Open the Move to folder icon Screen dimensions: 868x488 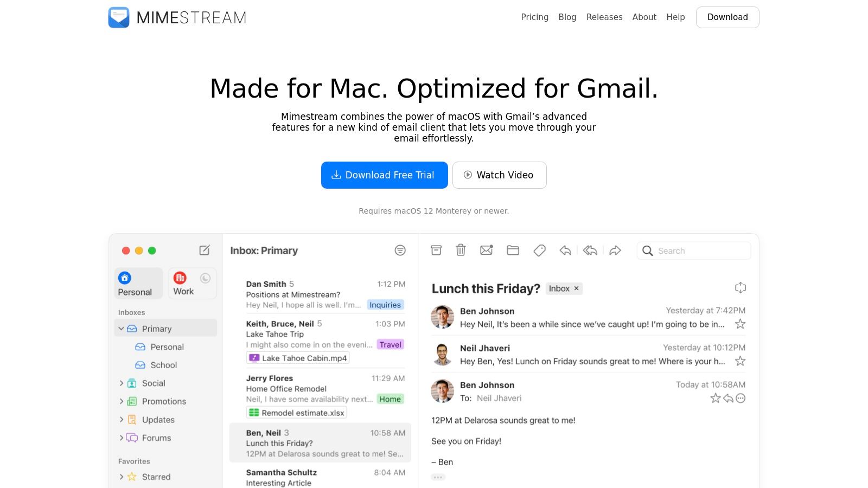[x=513, y=250]
